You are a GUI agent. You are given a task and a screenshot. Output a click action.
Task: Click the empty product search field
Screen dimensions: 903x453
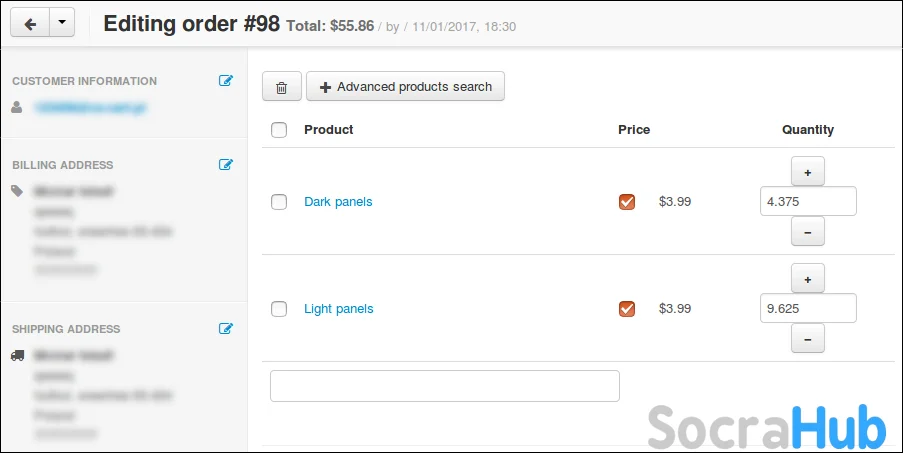pos(444,386)
